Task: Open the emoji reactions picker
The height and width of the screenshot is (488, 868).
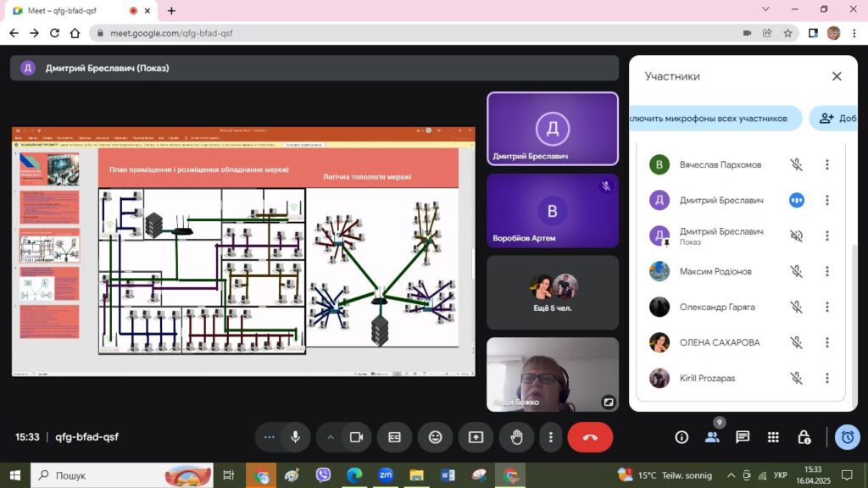Action: (435, 437)
